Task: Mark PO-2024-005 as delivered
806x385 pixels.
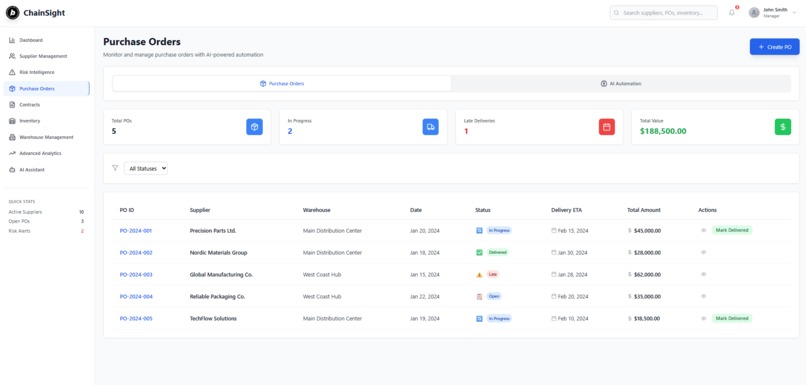Action: [732, 319]
